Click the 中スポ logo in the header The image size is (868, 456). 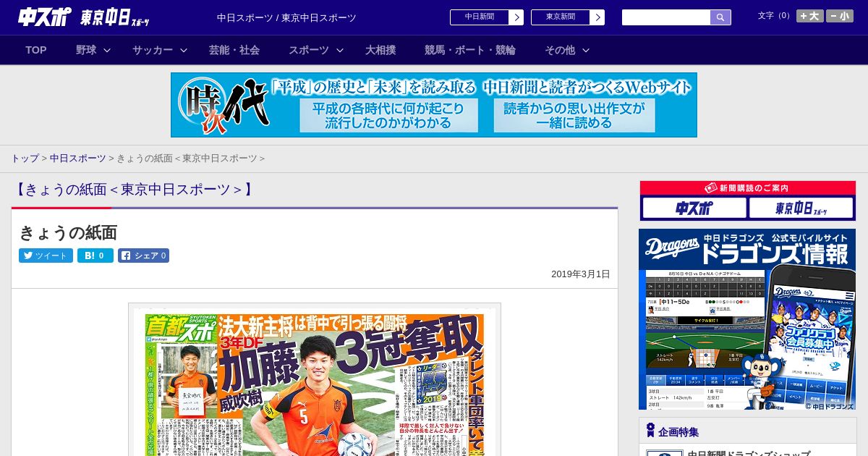[x=45, y=17]
